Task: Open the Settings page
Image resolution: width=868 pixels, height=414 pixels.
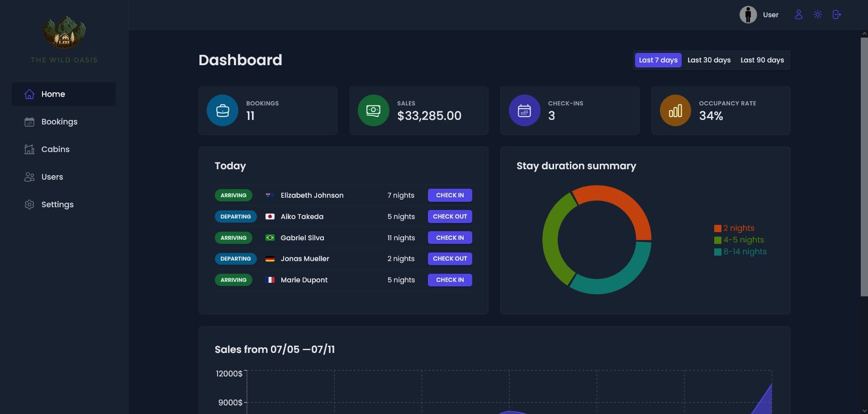Action: (x=64, y=205)
